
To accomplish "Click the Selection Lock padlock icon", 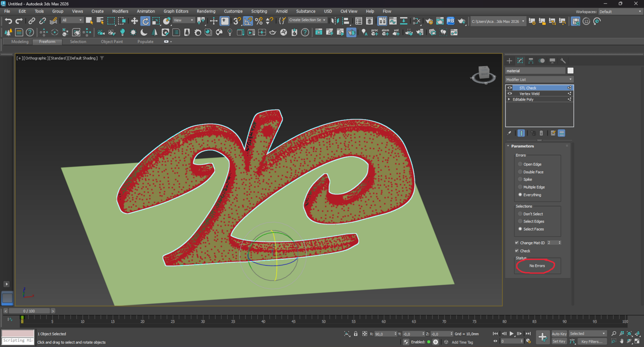I will [356, 334].
